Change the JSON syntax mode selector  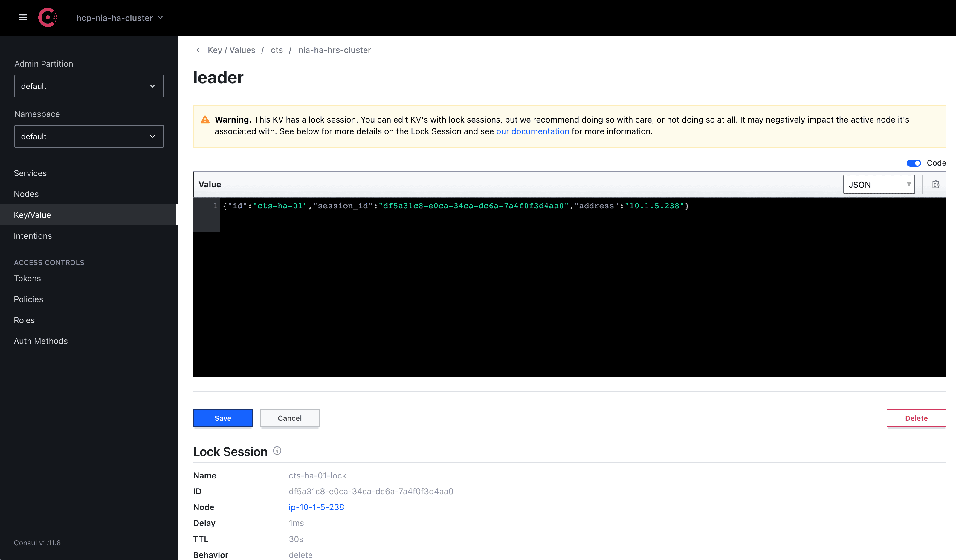click(879, 185)
